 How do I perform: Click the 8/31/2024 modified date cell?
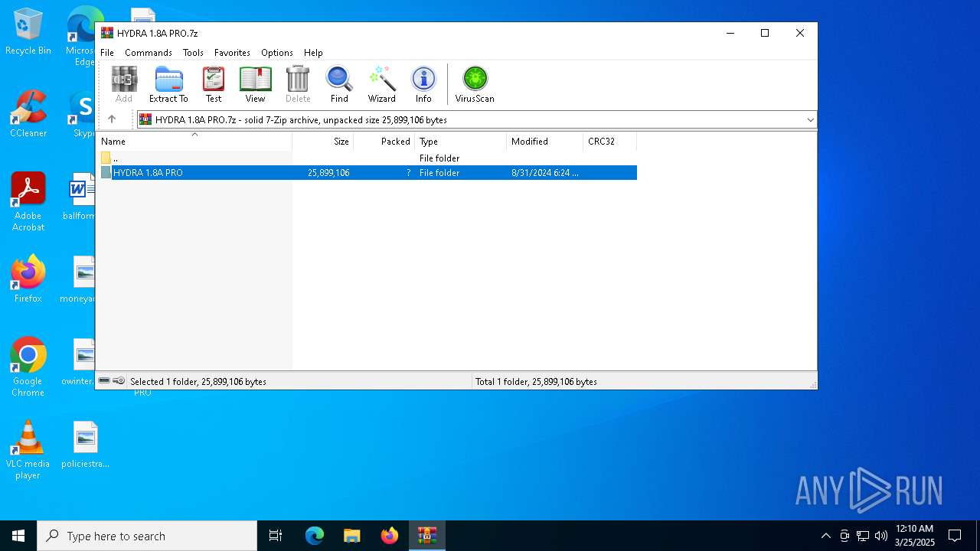pyautogui.click(x=545, y=173)
